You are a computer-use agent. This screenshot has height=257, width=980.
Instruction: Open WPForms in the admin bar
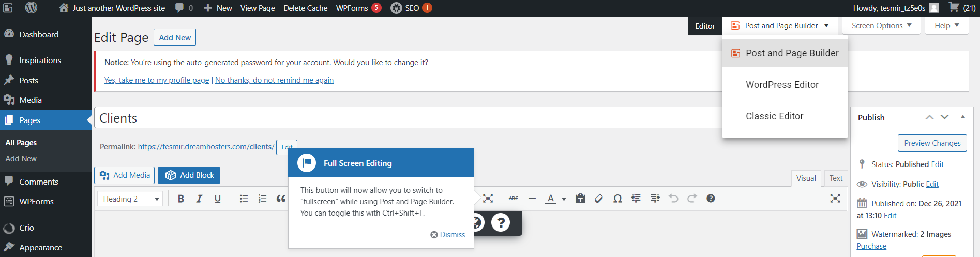tap(358, 8)
